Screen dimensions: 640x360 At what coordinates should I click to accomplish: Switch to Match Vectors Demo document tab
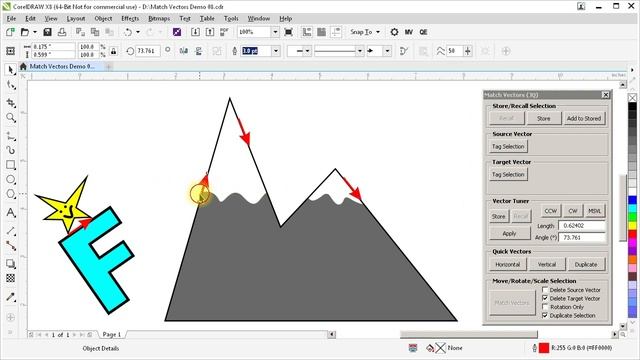(61, 66)
